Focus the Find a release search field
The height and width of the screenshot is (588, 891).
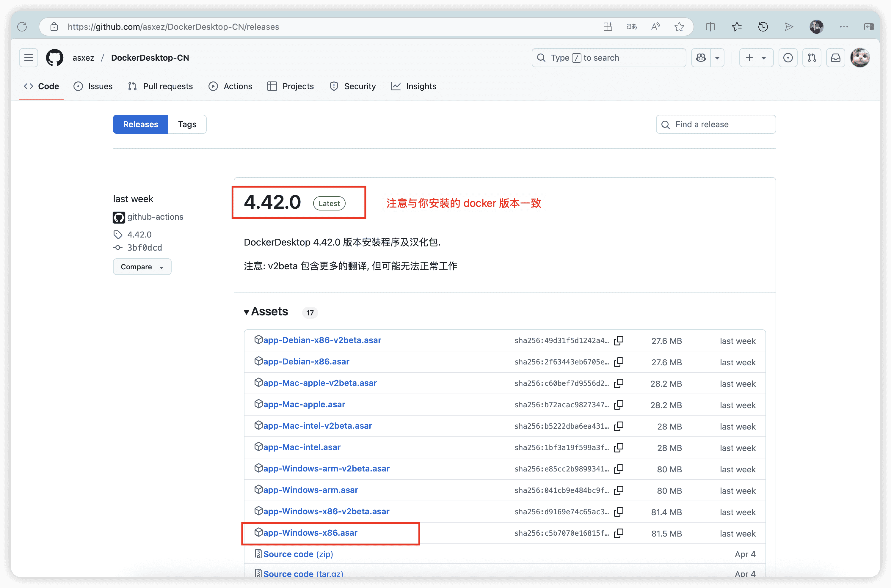(716, 124)
